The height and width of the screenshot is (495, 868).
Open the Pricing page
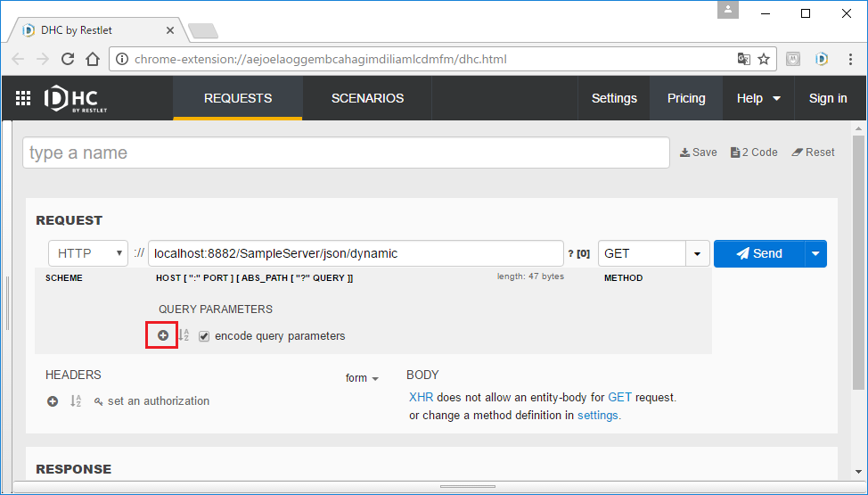tap(686, 98)
